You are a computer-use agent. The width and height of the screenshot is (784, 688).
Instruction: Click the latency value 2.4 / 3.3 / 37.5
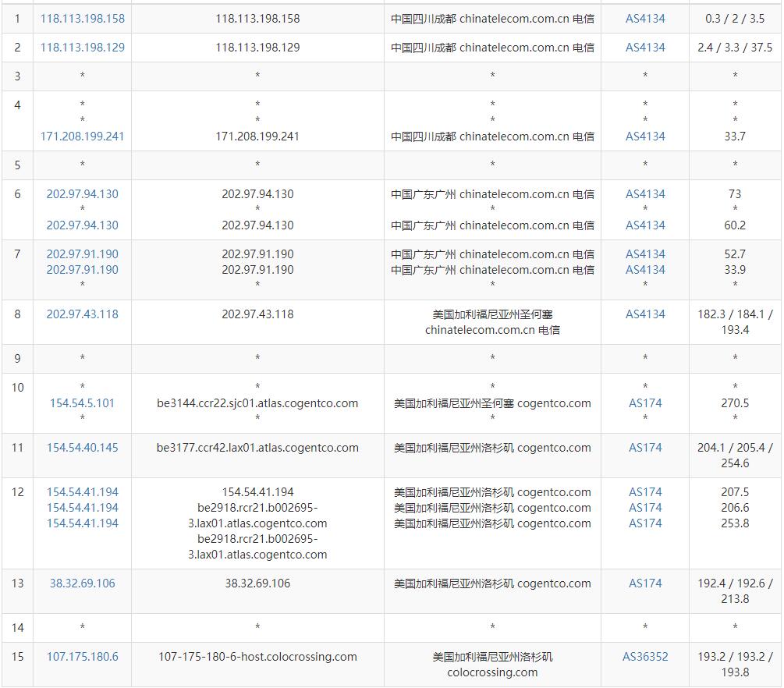click(x=735, y=48)
